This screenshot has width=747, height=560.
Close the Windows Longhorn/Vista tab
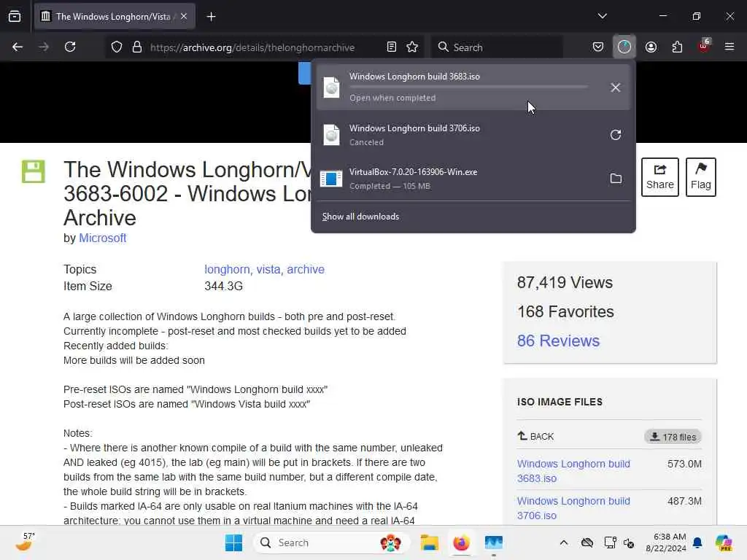(x=184, y=17)
